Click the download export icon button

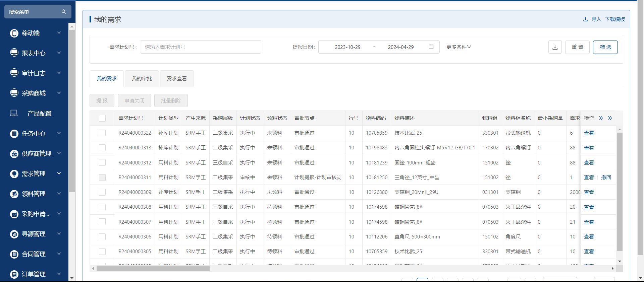555,47
